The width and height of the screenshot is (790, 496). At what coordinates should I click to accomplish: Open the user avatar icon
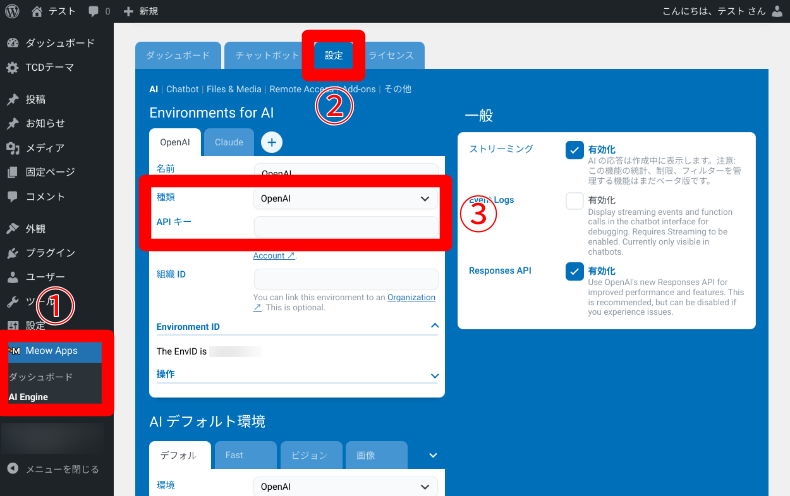click(x=777, y=11)
